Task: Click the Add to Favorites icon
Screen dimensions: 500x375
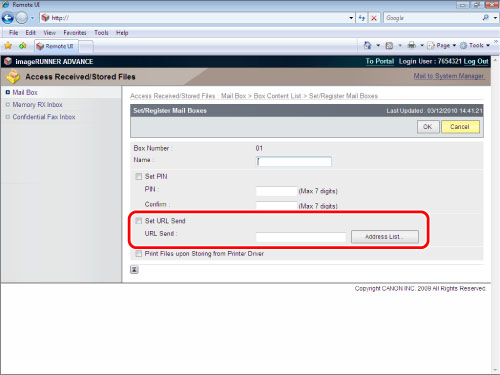Action: pos(23,46)
